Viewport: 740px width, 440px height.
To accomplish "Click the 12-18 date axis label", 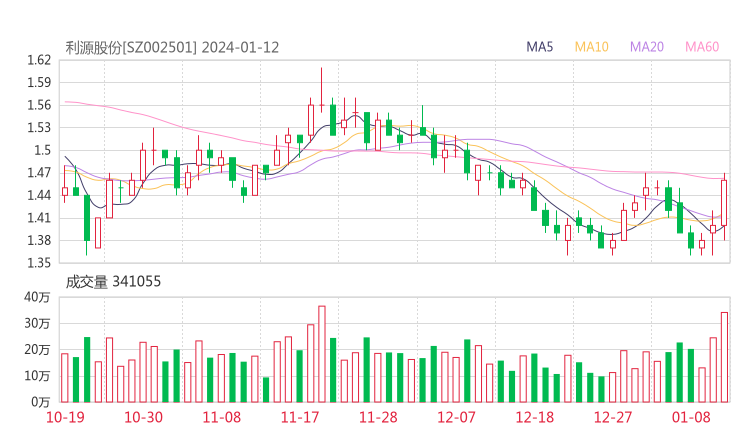I will coord(535,417).
